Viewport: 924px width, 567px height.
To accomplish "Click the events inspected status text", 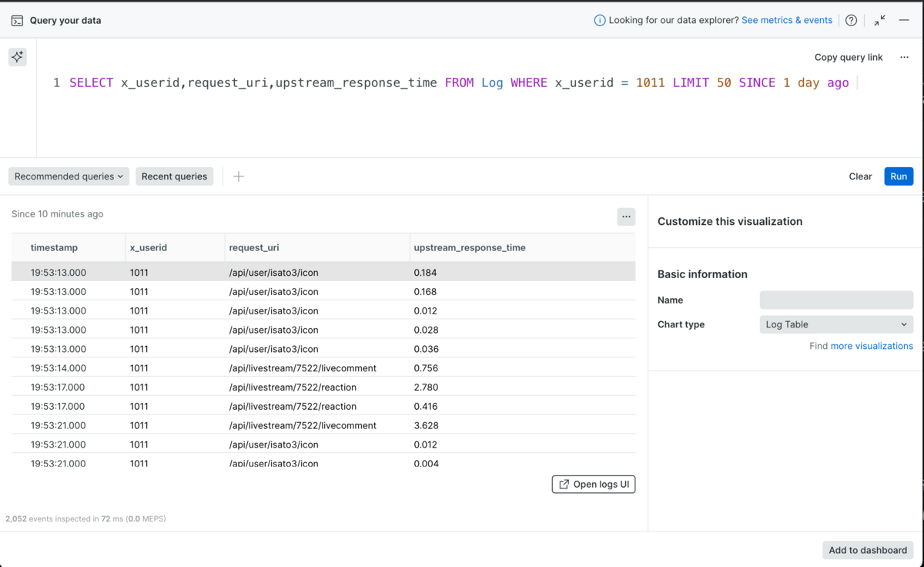I will pyautogui.click(x=85, y=518).
